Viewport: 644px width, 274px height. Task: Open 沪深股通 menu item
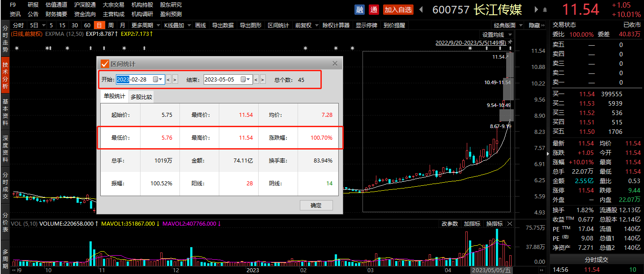pos(85,5)
